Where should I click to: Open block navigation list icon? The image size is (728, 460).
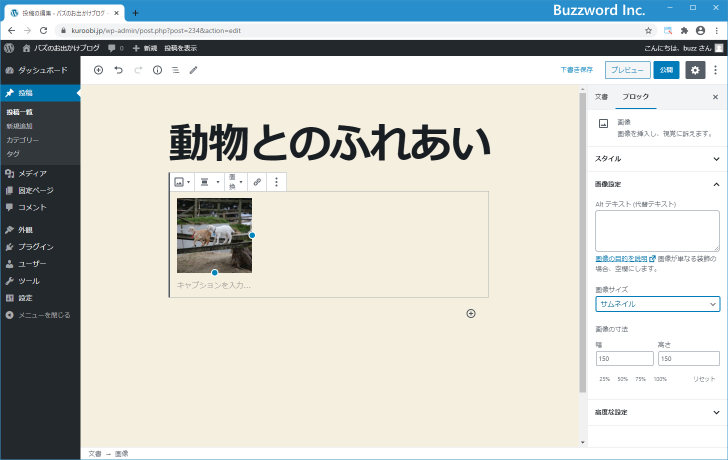point(176,70)
